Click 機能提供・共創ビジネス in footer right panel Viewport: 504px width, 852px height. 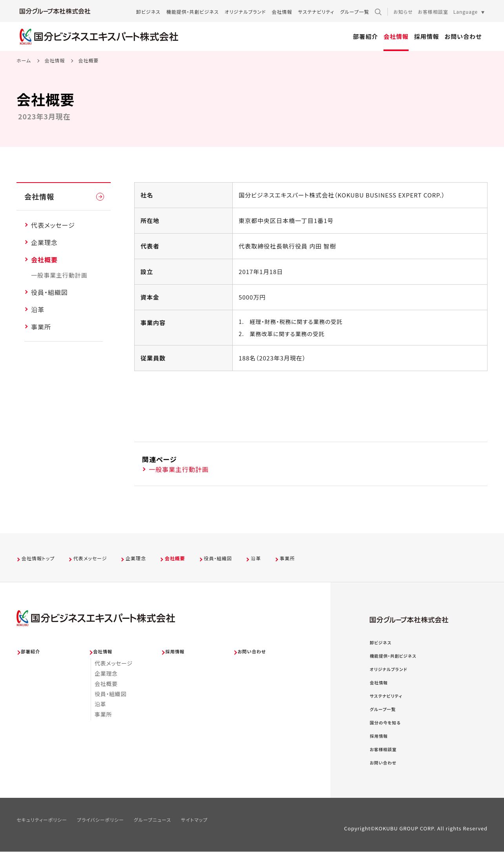pyautogui.click(x=393, y=656)
